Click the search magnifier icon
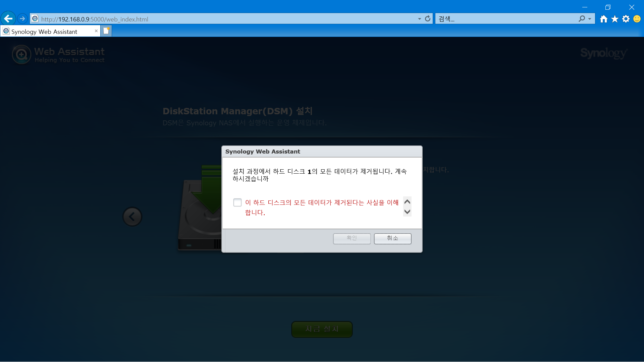This screenshot has width=644, height=362. 582,19
